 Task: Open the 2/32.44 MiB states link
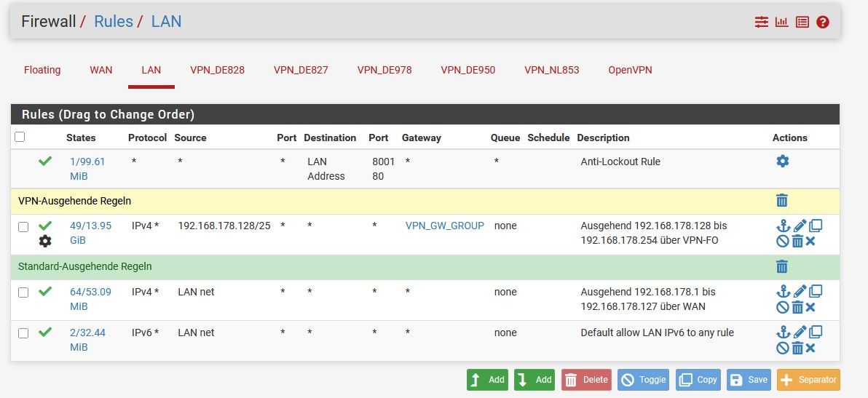click(x=87, y=340)
